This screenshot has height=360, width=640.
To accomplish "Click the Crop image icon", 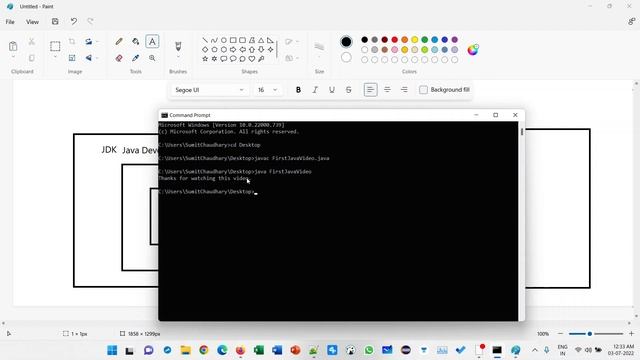I will (x=72, y=41).
